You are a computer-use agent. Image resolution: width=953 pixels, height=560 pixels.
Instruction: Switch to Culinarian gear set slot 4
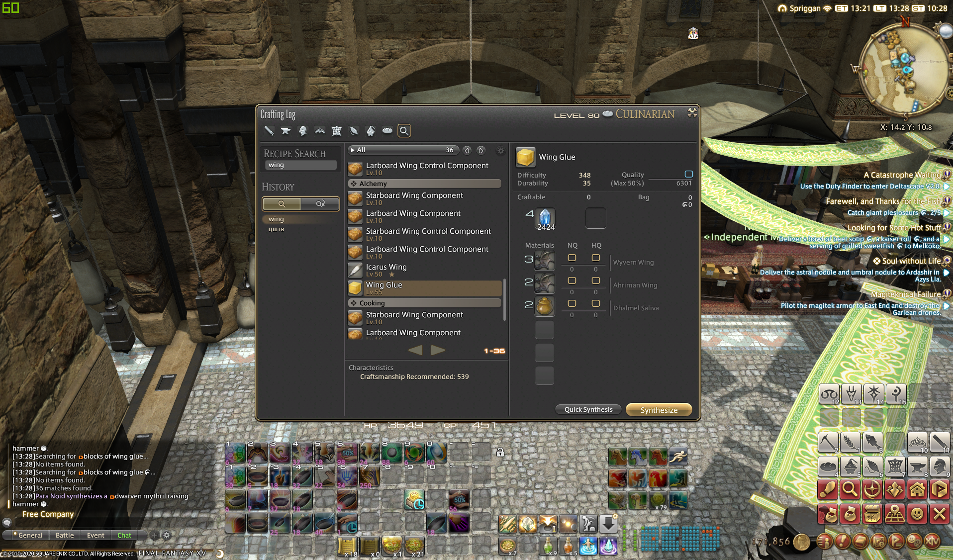828,467
